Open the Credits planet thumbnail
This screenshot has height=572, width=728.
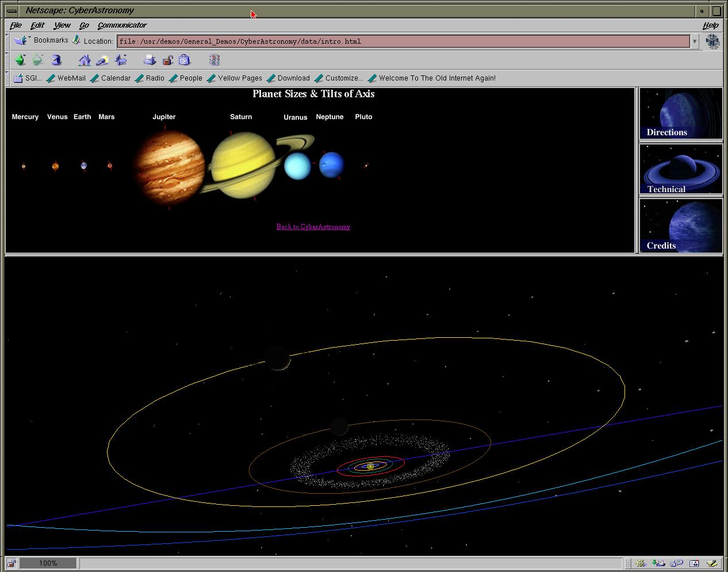click(x=681, y=225)
